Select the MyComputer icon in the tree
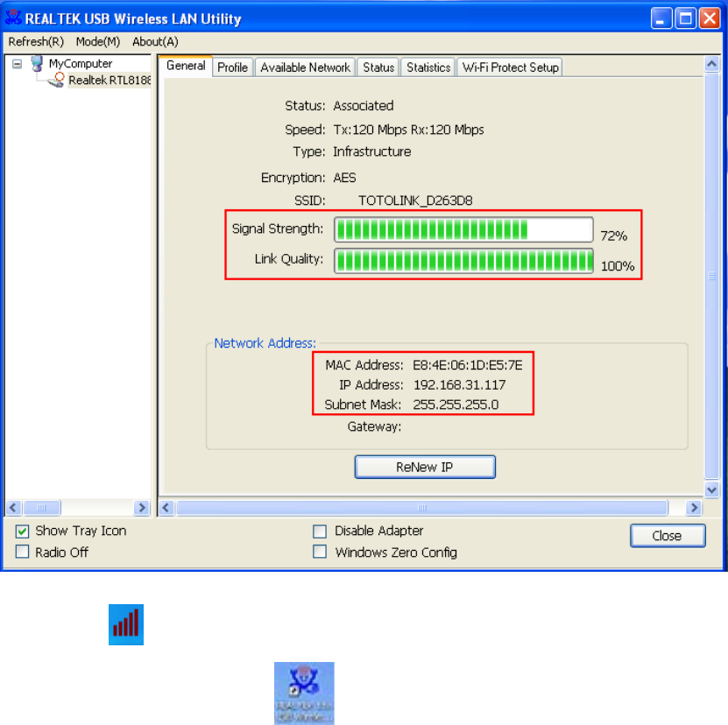 (37, 63)
